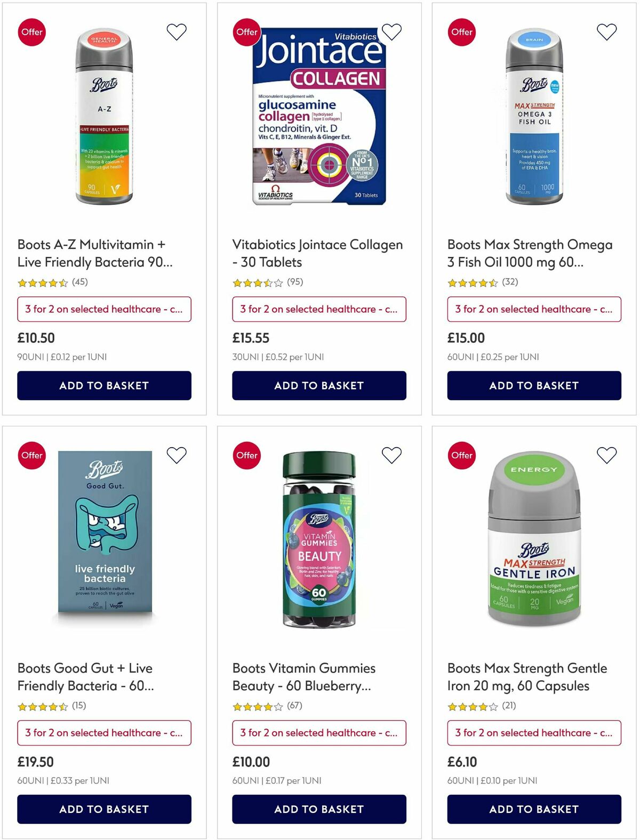This screenshot has height=840, width=640.
Task: Open the 3 for 2 offer on Gentle Iron
Action: click(x=533, y=733)
